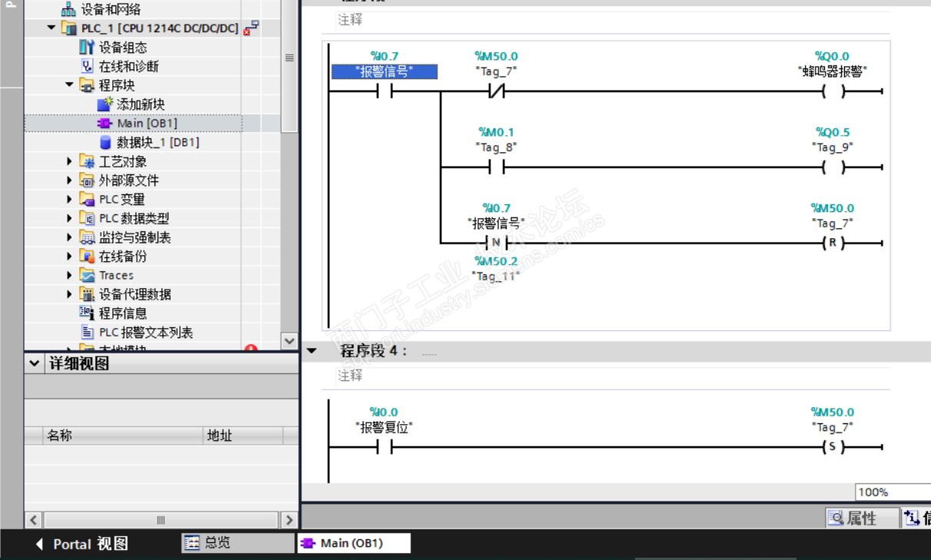Image resolution: width=931 pixels, height=560 pixels.
Task: Select the 报警信号 %I0.7 normally open contact
Action: [x=384, y=92]
